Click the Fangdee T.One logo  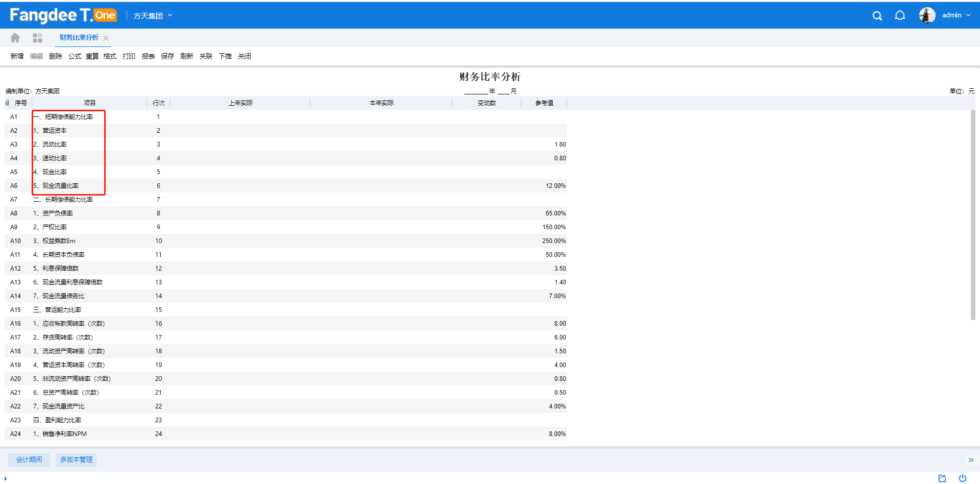click(x=63, y=15)
